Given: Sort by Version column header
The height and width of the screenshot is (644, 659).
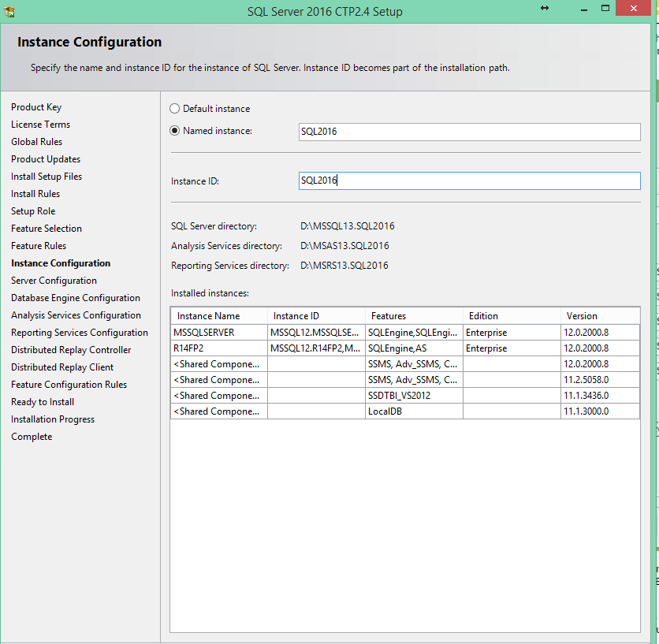Looking at the screenshot, I should [x=600, y=316].
